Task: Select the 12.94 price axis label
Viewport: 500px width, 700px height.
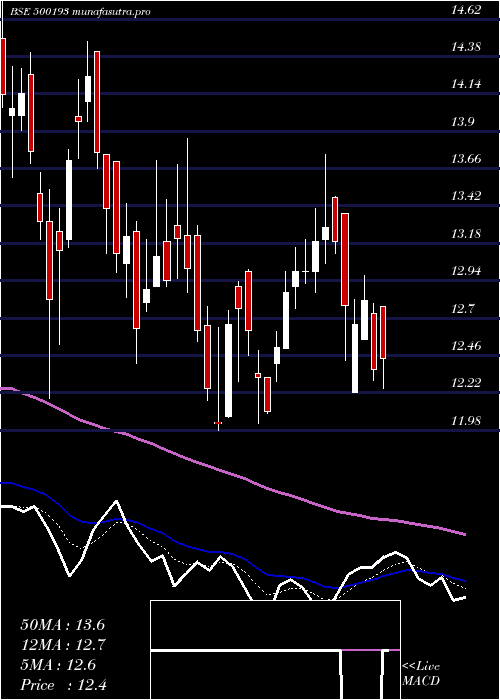Action: [x=466, y=271]
